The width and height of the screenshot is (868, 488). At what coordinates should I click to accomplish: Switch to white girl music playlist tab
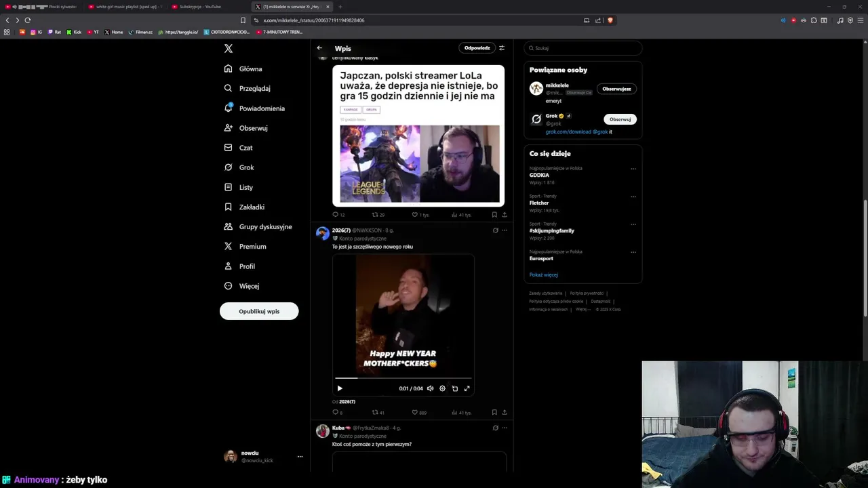126,7
